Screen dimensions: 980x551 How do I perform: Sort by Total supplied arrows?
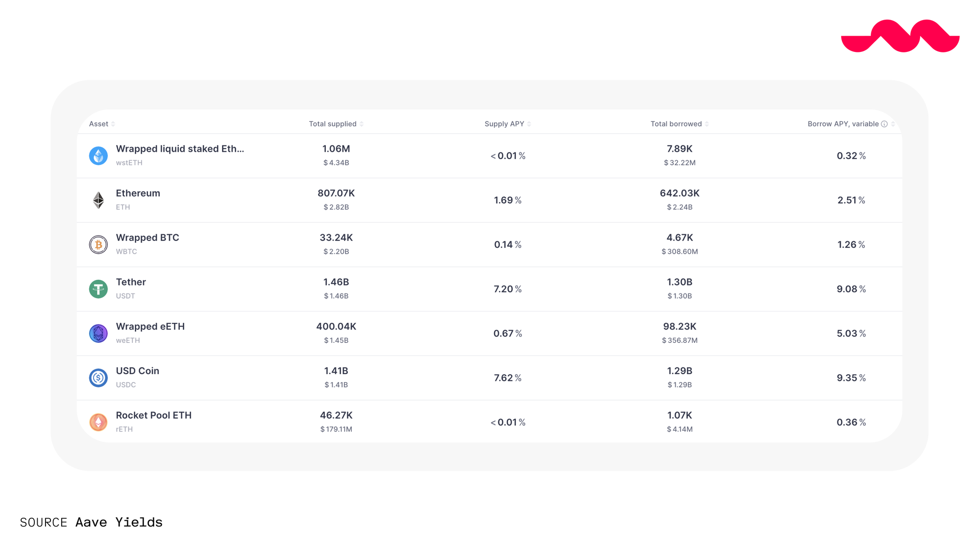pos(362,124)
